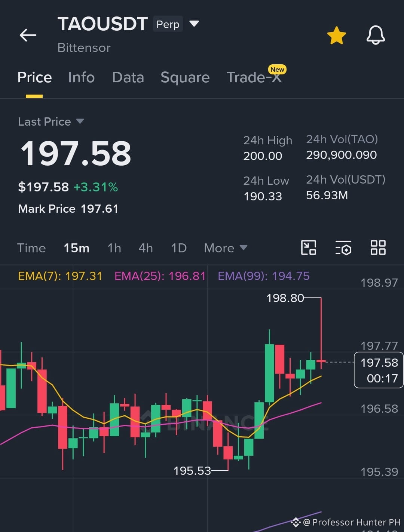Open the Data tab

128,77
